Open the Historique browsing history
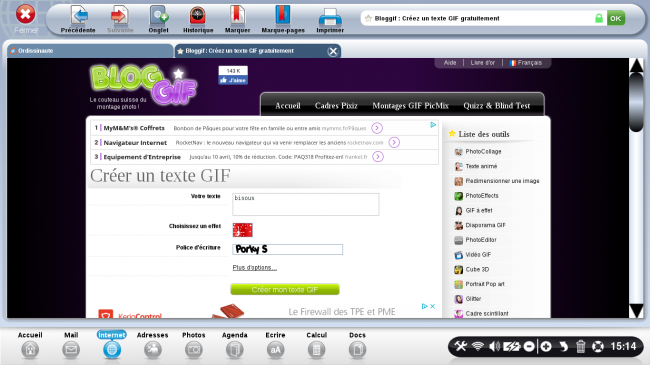 pos(198,19)
